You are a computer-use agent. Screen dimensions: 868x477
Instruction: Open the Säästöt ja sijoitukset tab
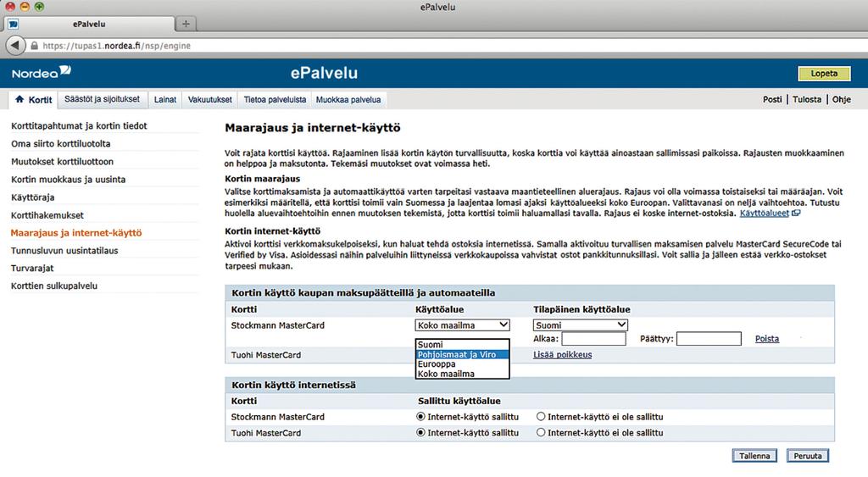[103, 99]
